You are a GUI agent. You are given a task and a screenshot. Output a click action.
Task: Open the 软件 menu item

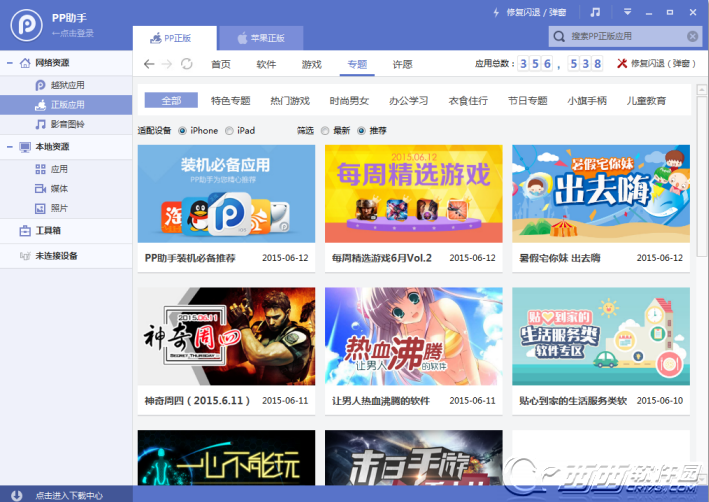[x=266, y=64]
